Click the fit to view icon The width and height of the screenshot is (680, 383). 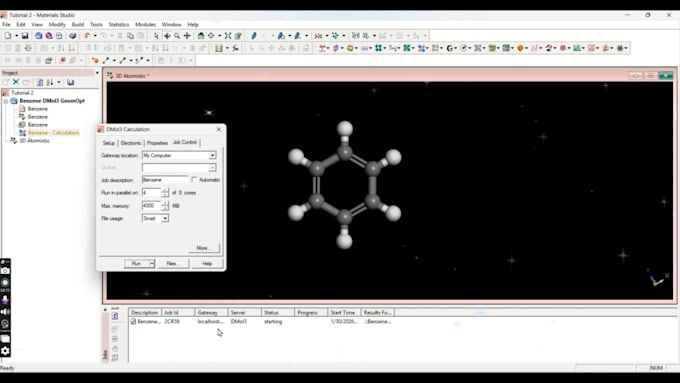(x=228, y=36)
